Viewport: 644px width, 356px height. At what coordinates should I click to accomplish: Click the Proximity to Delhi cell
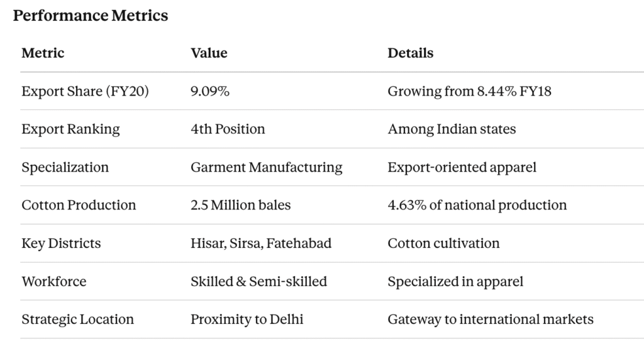(x=247, y=319)
